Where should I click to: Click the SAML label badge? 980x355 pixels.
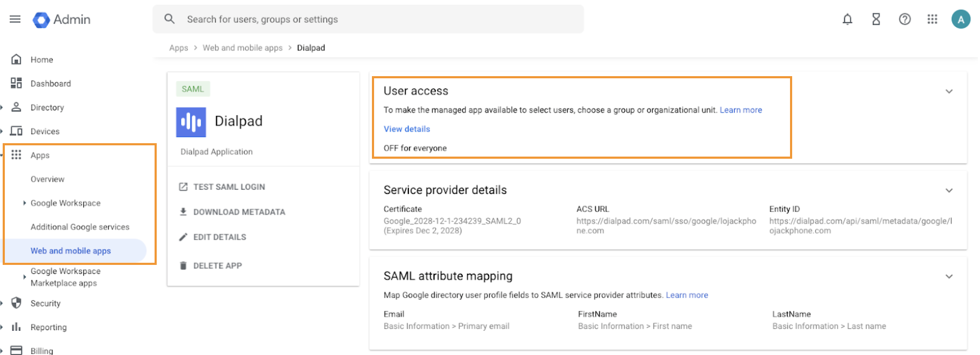coord(193,89)
